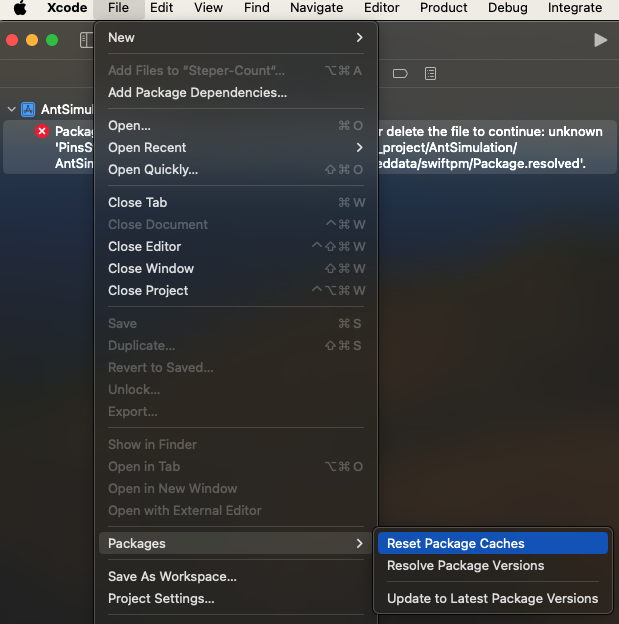The image size is (619, 624).
Task: Open the Integrate menu
Action: click(x=574, y=8)
